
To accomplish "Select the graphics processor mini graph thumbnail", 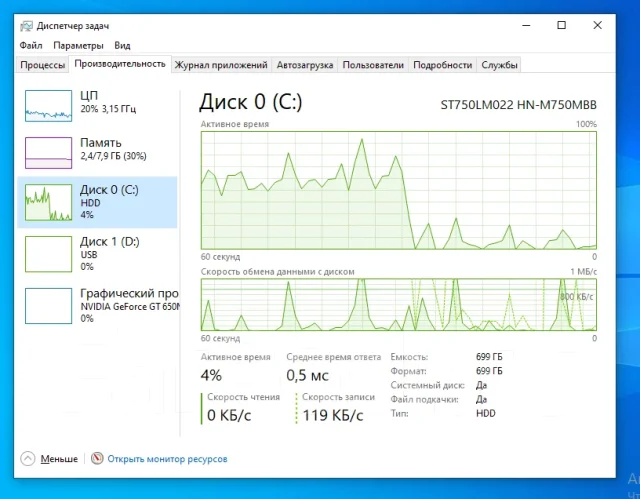I will pyautogui.click(x=49, y=306).
